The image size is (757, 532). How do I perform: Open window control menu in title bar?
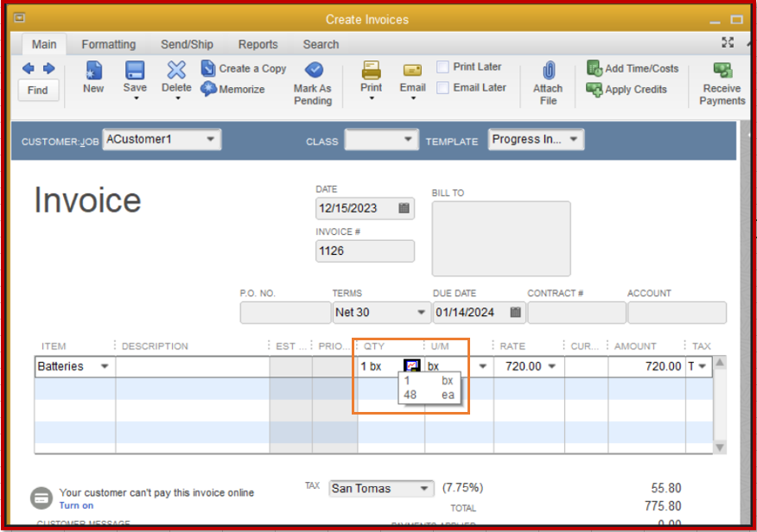(x=19, y=18)
